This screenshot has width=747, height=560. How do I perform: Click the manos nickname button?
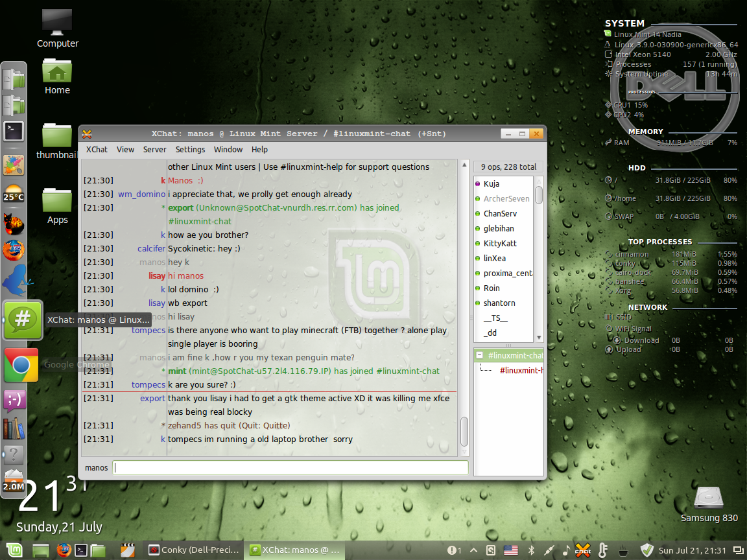96,468
